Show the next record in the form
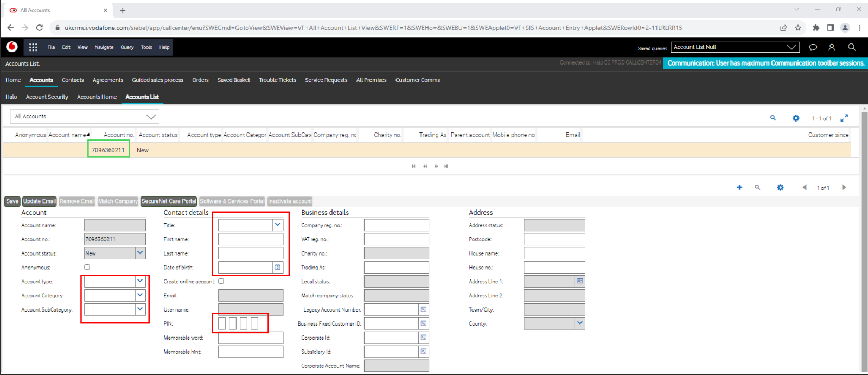Screen dimensions: 868x375 click(844, 187)
